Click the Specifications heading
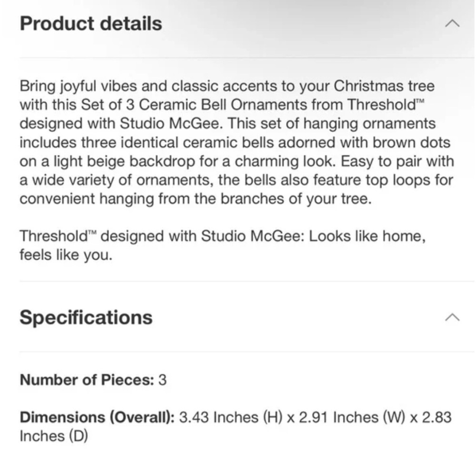Screen dimensions: 476x476 pos(86,317)
